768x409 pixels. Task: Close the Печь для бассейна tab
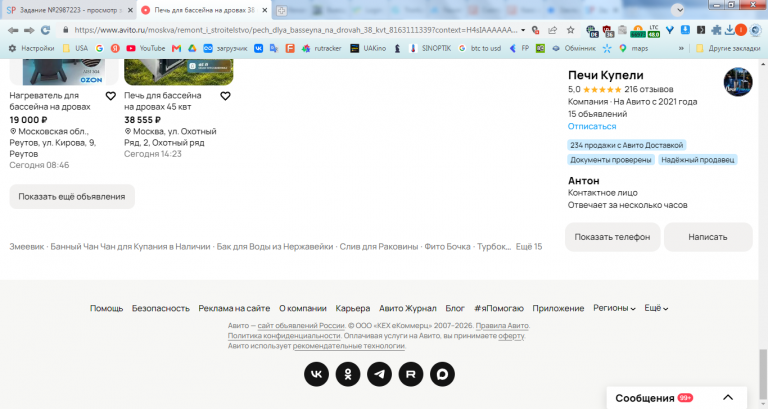[x=264, y=10]
